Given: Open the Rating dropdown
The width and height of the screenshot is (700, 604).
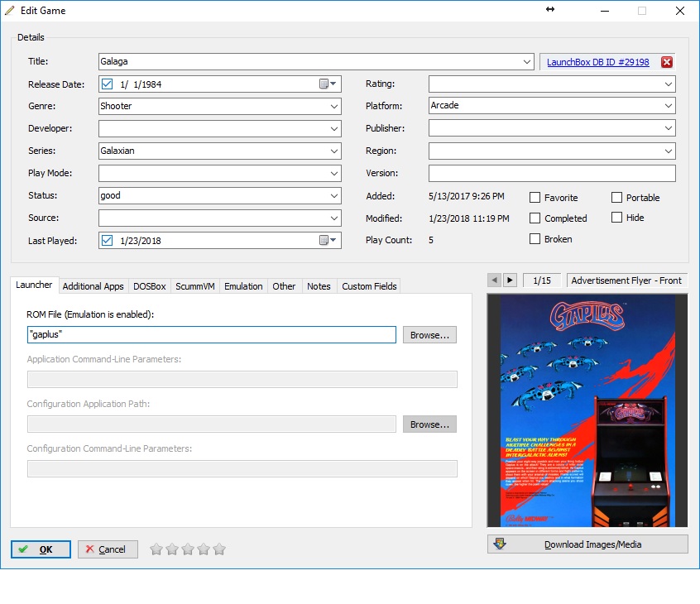Looking at the screenshot, I should pos(669,84).
